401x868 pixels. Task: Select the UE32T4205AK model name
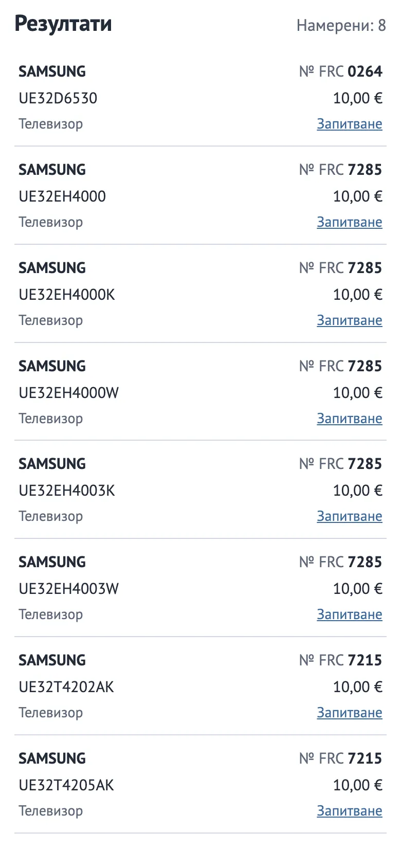[66, 785]
